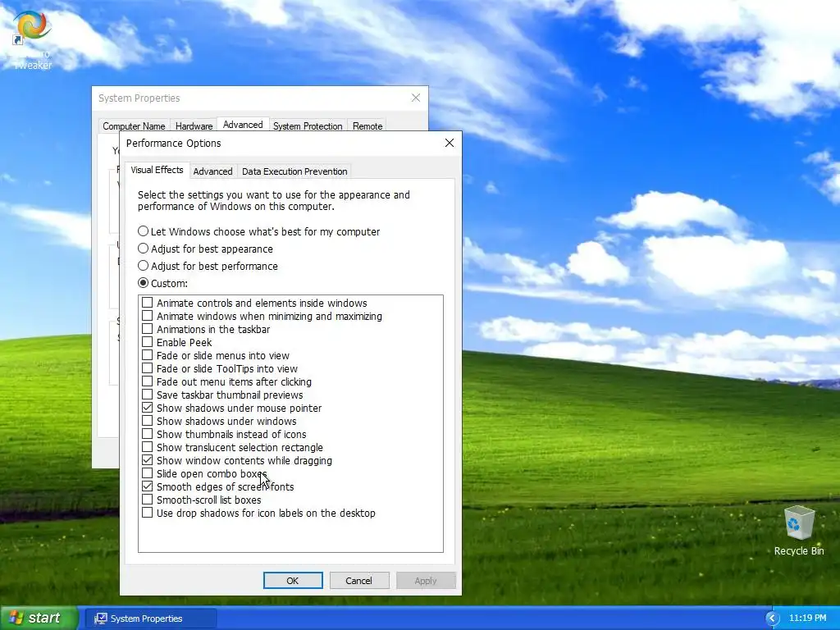
Task: Enable Fade or slide ToolTips into view
Action: [x=148, y=368]
